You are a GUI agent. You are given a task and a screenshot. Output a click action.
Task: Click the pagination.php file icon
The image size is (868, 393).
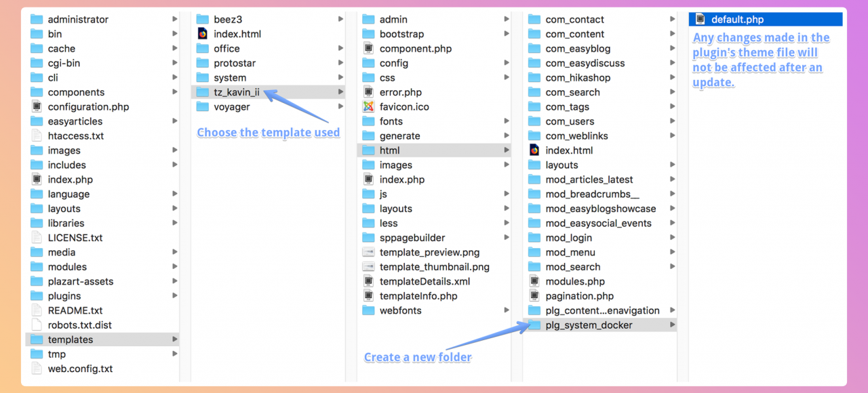[x=534, y=296]
